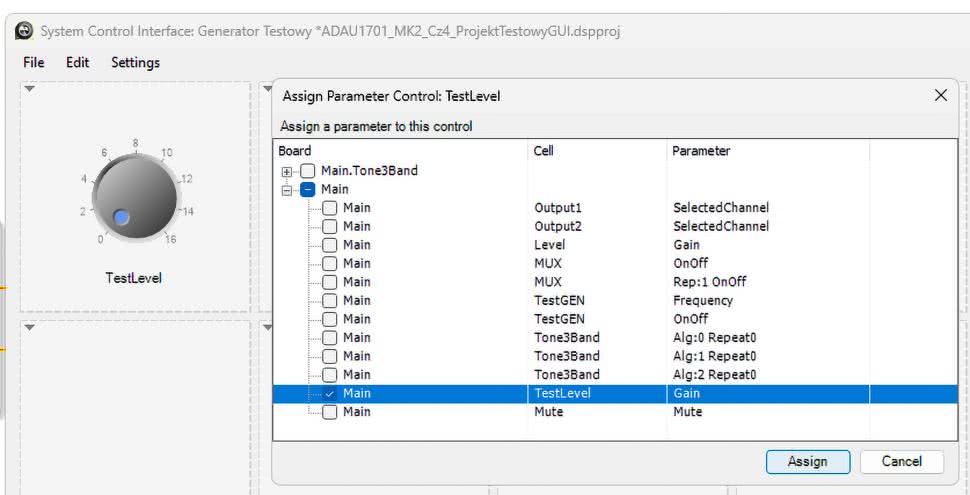Check the Main.Tone3Band board checkbox

click(x=308, y=171)
